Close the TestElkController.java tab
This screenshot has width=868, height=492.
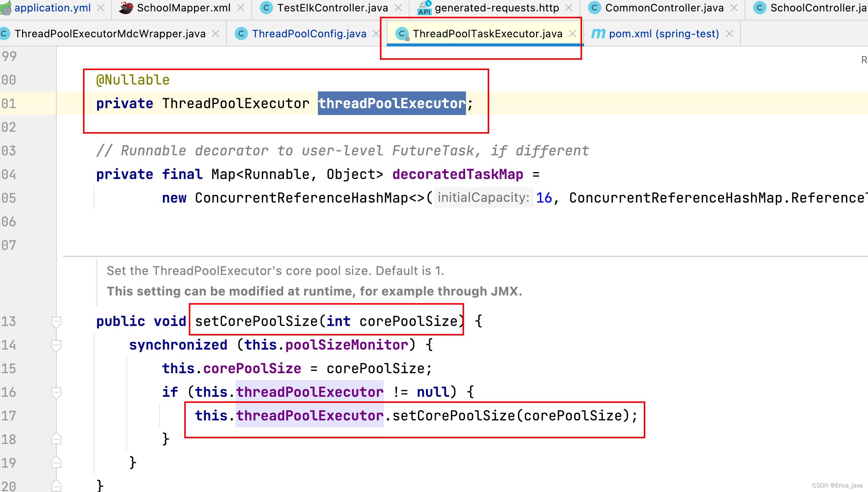coord(398,8)
